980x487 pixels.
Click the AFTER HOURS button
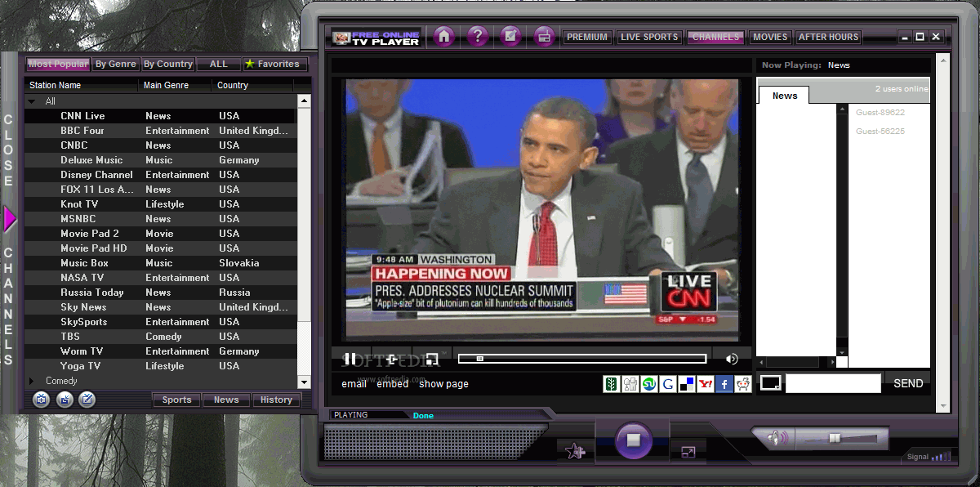828,37
